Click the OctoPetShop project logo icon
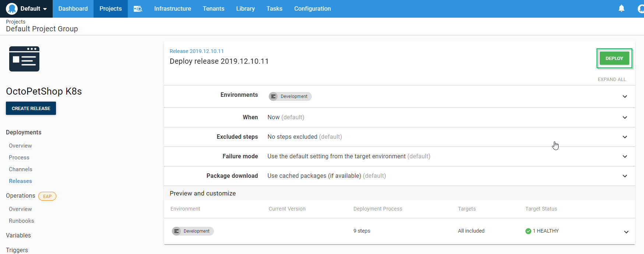This screenshot has height=254, width=644. 24,59
